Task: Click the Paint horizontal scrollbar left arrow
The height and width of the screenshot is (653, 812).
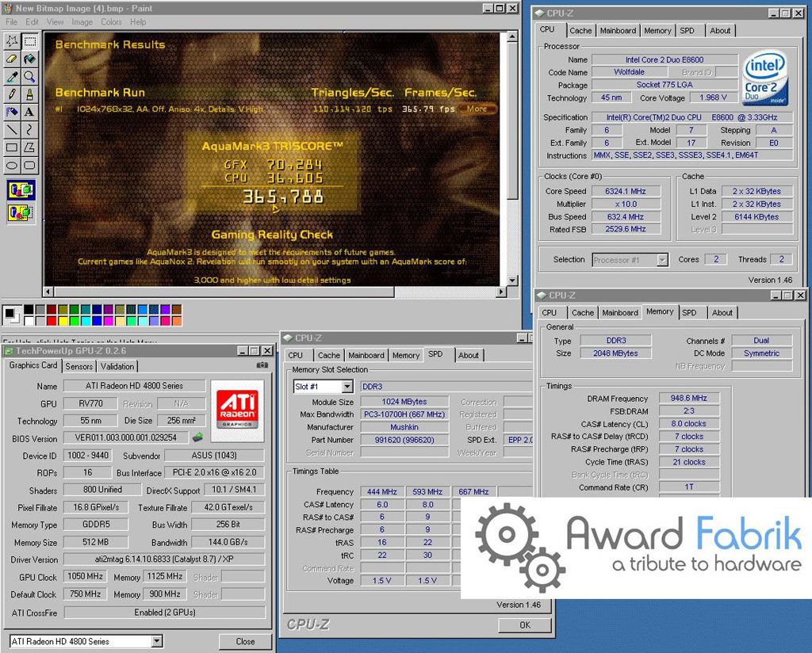Action: (48, 292)
